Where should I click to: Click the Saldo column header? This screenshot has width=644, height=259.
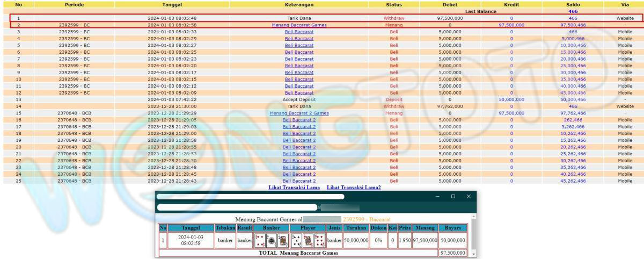click(x=573, y=4)
